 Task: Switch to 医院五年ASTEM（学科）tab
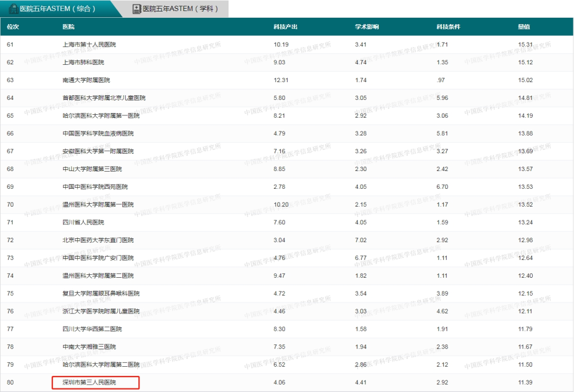pyautogui.click(x=175, y=9)
